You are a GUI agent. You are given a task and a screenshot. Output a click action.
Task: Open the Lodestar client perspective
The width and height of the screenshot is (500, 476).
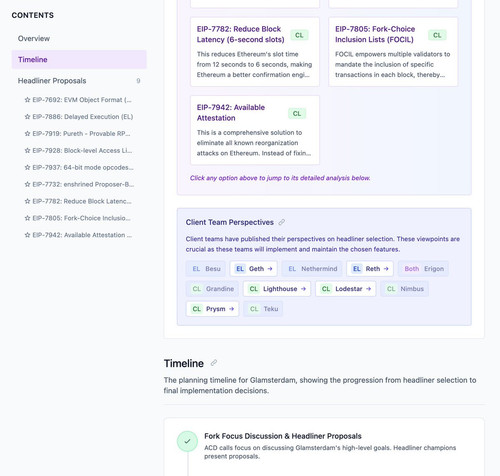click(346, 289)
